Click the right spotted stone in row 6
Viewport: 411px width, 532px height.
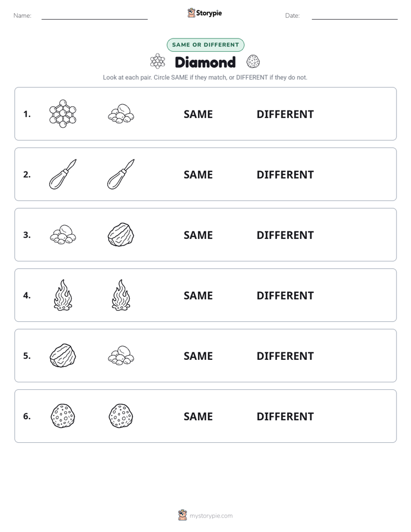[121, 416]
